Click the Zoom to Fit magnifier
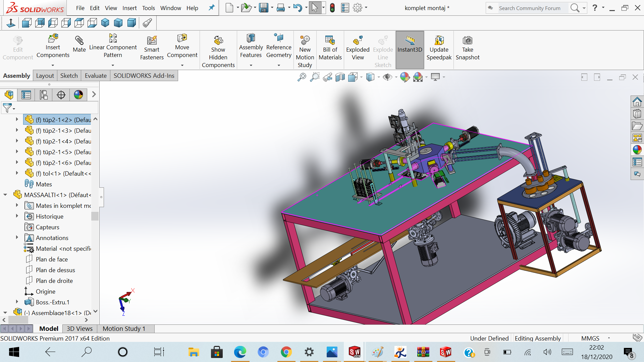 [302, 77]
